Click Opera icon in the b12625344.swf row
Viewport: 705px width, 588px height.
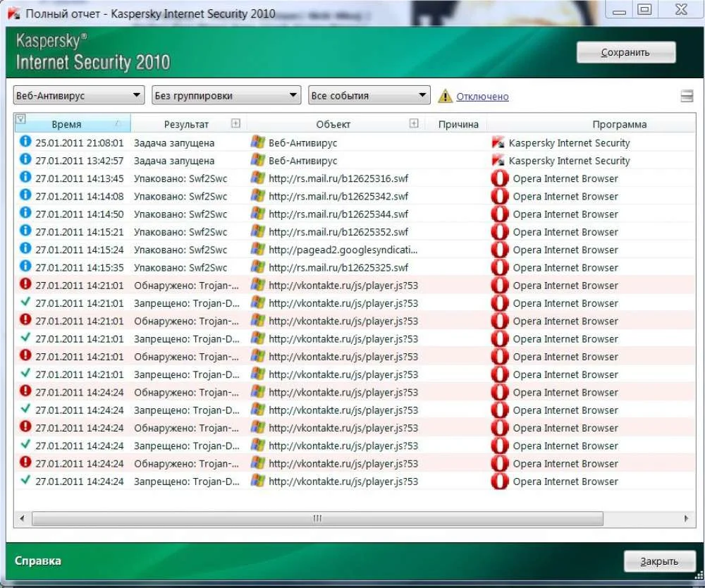point(500,214)
